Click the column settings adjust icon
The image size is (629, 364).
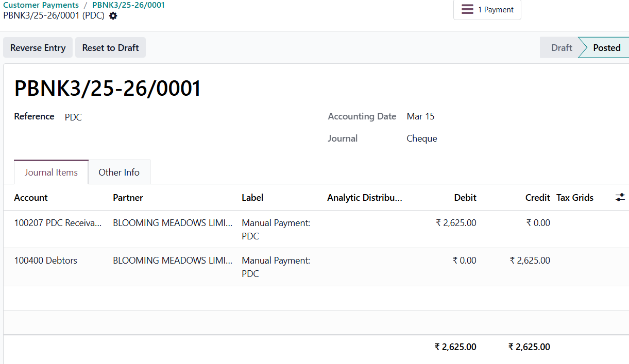(620, 197)
